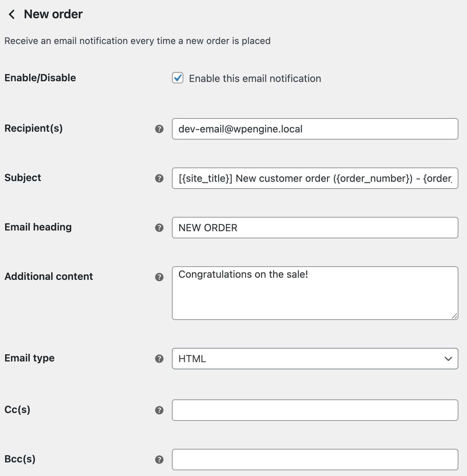Click the help icon beside Bcc(s)

click(159, 460)
